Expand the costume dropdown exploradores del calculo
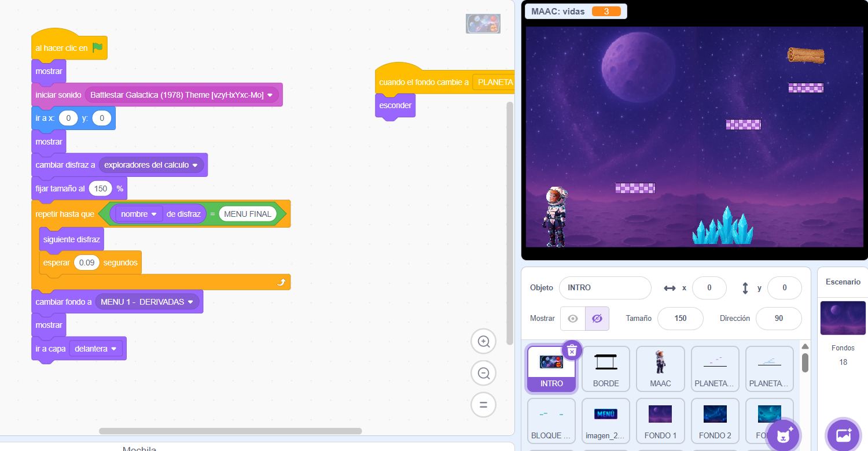The height and width of the screenshot is (451, 868). 194,165
